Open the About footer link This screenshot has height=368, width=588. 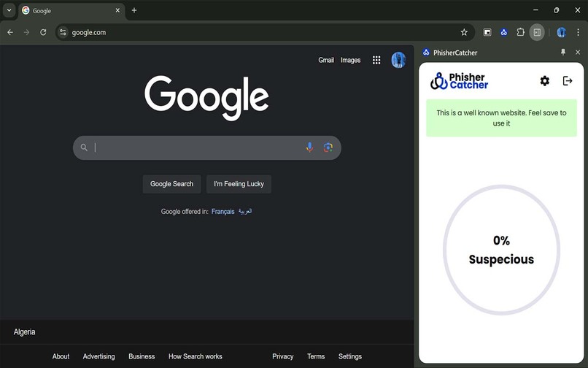(x=61, y=356)
